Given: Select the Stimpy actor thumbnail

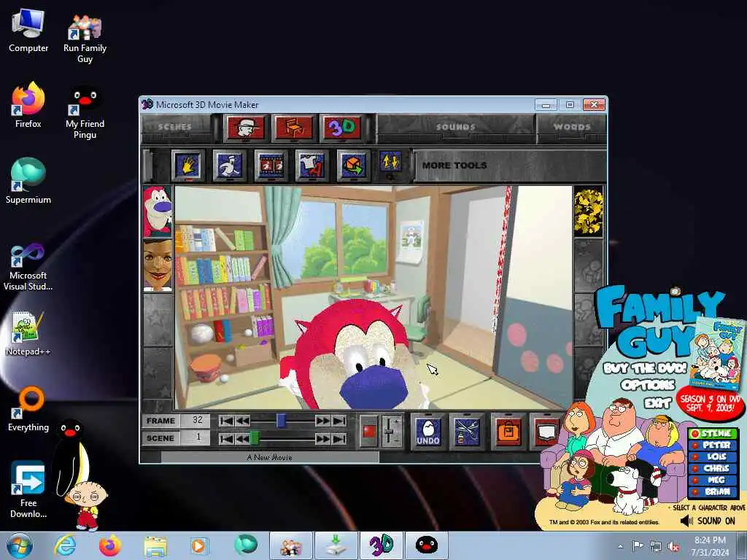Looking at the screenshot, I should (158, 211).
